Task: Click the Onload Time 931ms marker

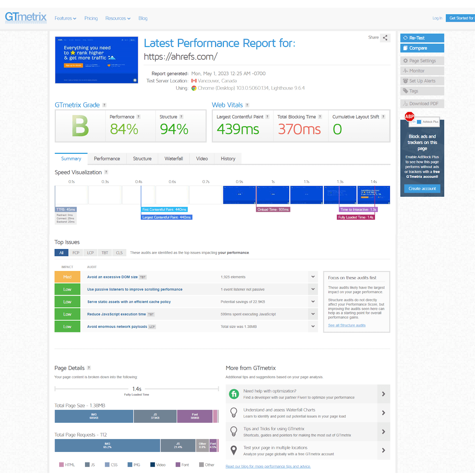Action: click(273, 209)
